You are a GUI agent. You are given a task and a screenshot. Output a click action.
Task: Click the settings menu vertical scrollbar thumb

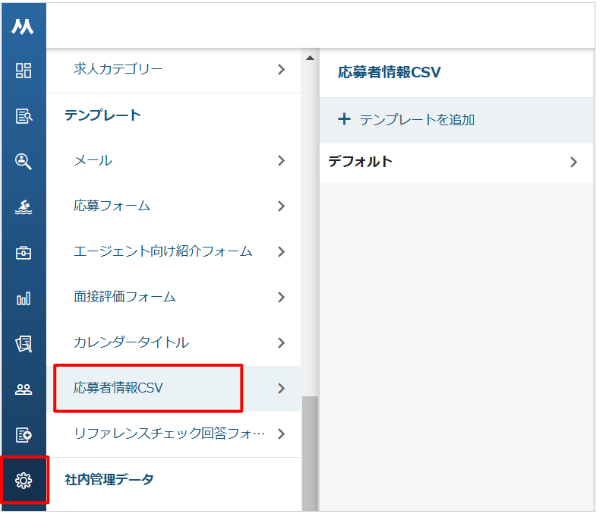click(x=310, y=450)
